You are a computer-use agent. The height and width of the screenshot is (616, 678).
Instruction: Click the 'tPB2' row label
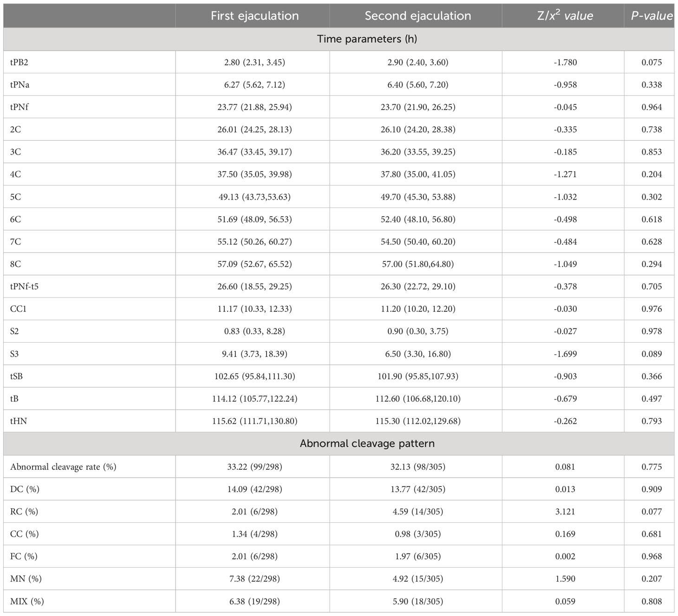19,62
